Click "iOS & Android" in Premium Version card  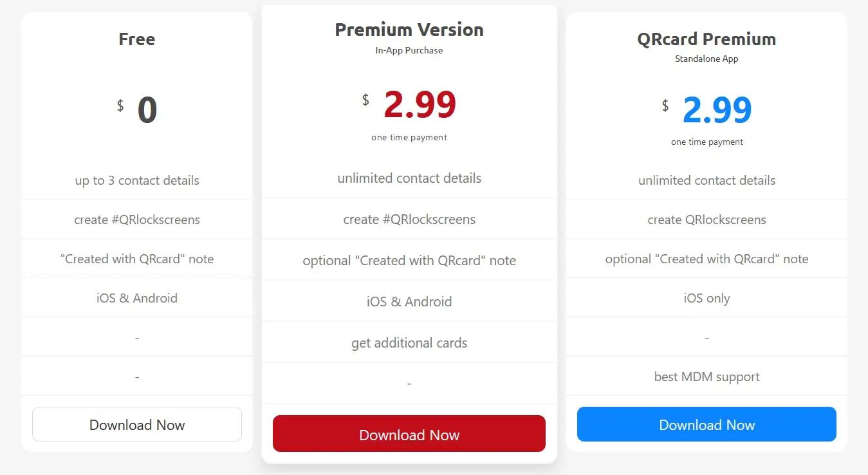coord(409,302)
